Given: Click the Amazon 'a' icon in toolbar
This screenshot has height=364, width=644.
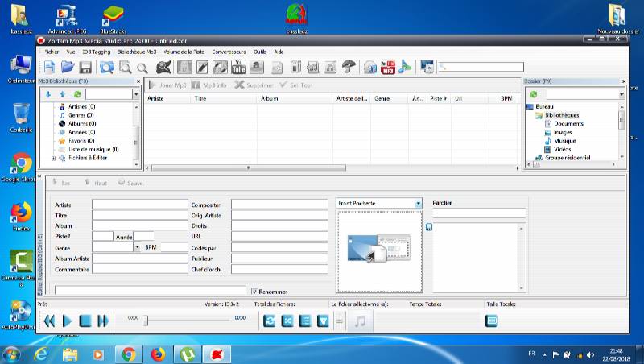Looking at the screenshot, I should click(x=256, y=67).
